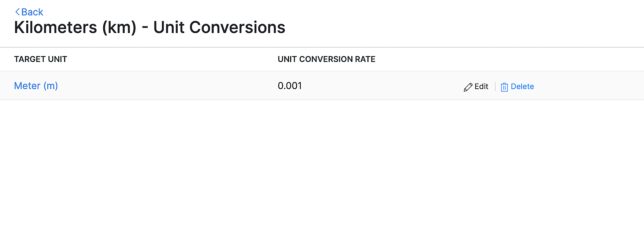
Task: Click the divider between Edit and Delete
Action: click(x=495, y=87)
